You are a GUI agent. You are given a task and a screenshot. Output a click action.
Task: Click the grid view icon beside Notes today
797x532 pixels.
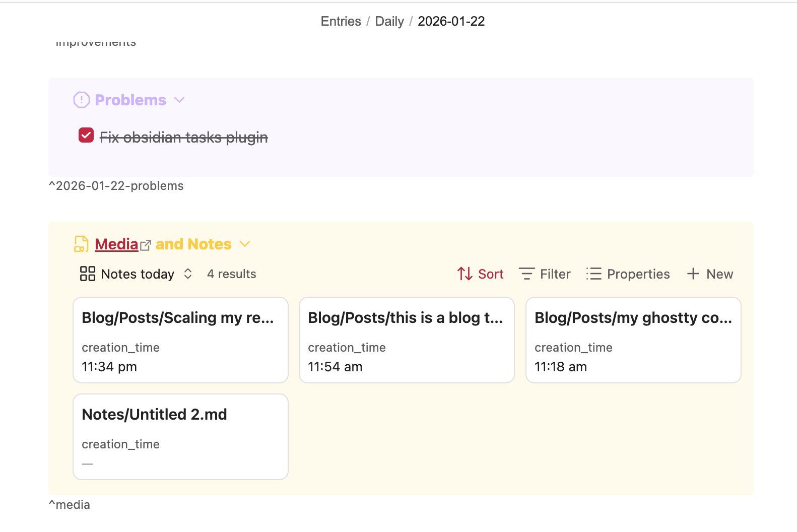(87, 274)
